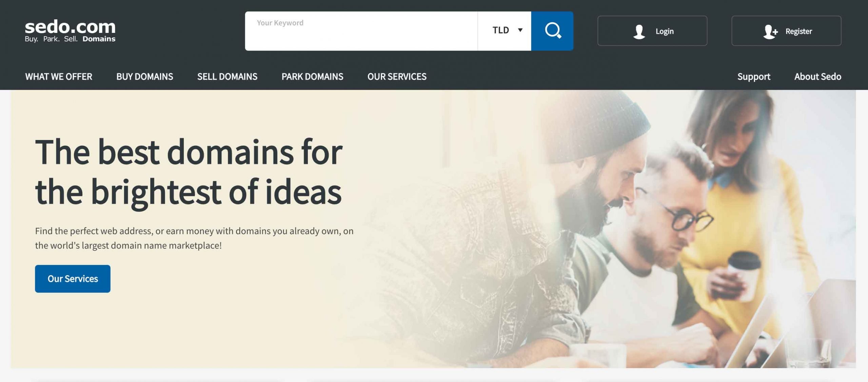
Task: Open the Our Services navigation menu
Action: click(x=397, y=77)
